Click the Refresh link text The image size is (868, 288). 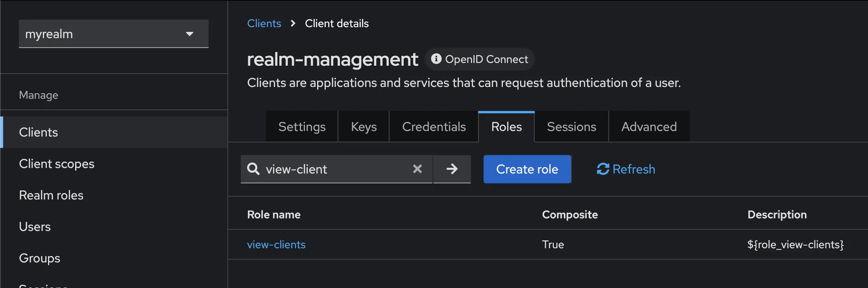tap(634, 169)
